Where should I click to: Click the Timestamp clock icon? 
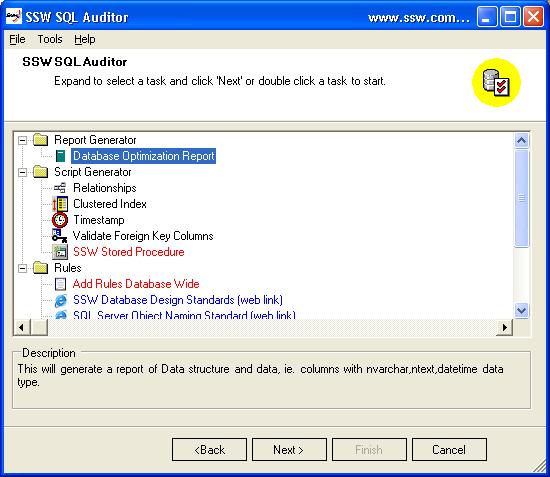tap(60, 220)
